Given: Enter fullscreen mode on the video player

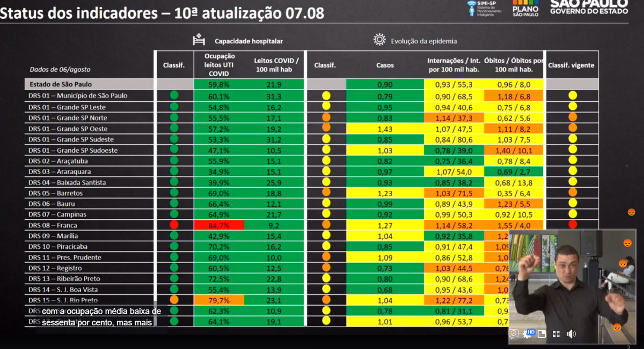Looking at the screenshot, I should coord(556,333).
